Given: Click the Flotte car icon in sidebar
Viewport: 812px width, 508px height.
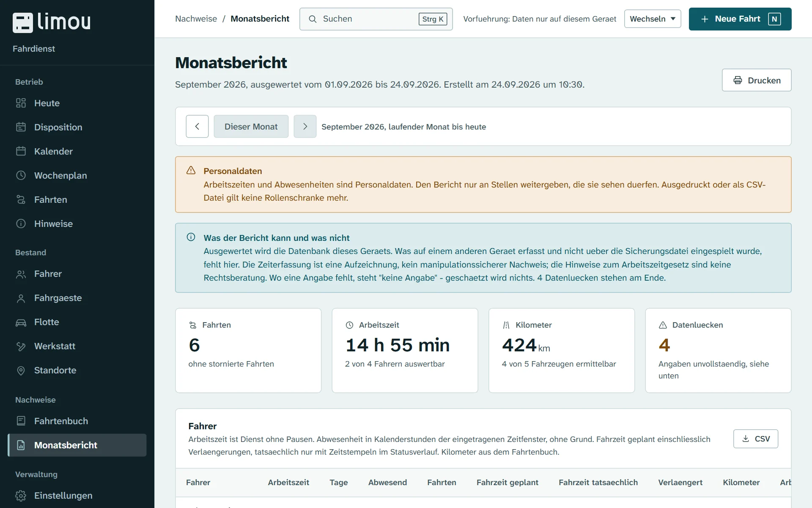Looking at the screenshot, I should (x=21, y=322).
